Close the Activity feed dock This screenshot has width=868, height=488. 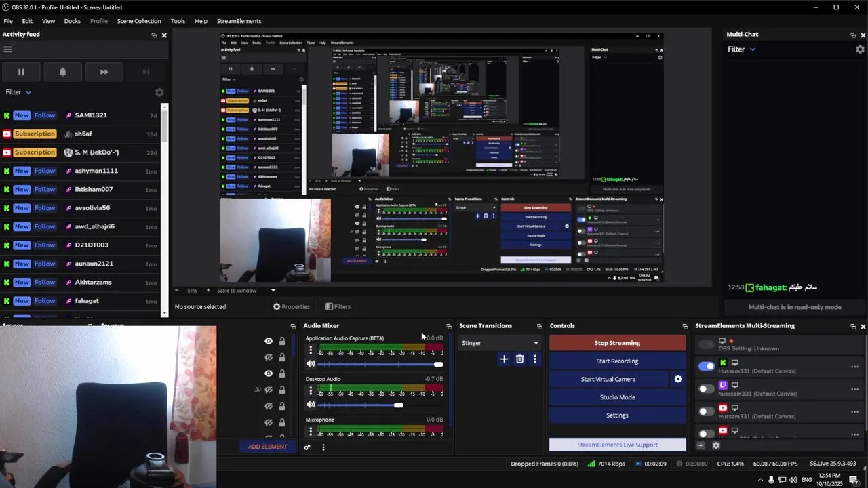164,35
